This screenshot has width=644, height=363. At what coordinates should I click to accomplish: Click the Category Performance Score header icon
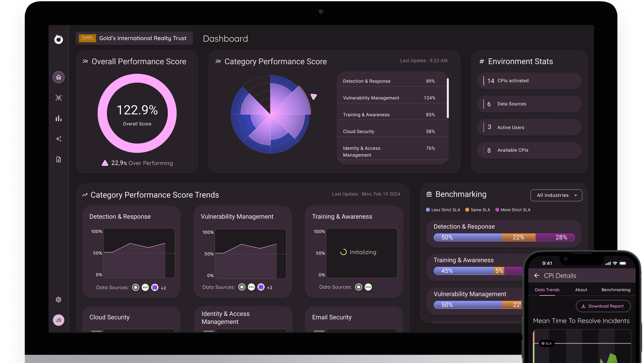point(218,61)
